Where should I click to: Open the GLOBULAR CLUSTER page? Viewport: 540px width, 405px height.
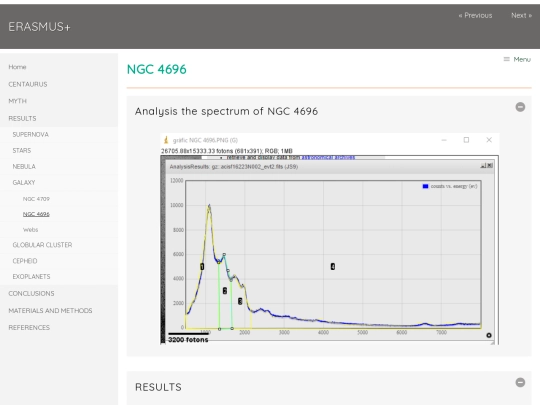tap(42, 245)
